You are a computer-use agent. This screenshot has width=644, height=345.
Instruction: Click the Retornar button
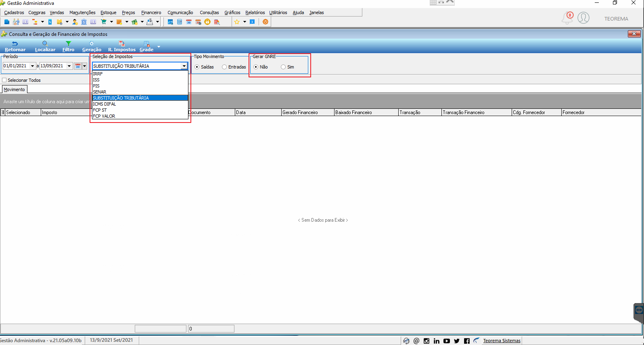(15, 46)
